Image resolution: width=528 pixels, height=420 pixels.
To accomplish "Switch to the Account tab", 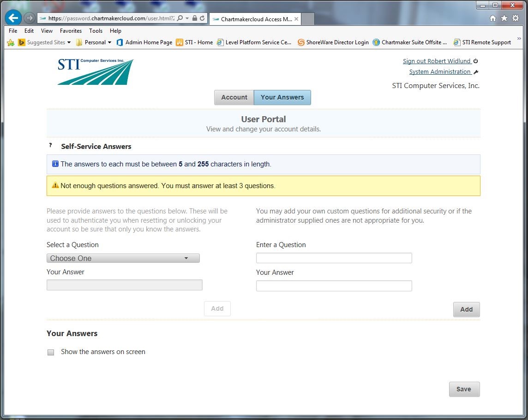I will 234,97.
